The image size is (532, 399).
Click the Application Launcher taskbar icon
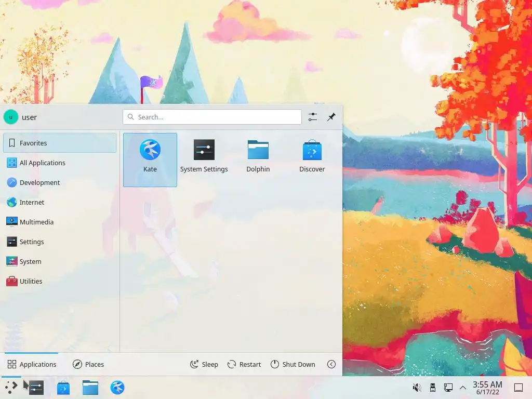(x=11, y=388)
